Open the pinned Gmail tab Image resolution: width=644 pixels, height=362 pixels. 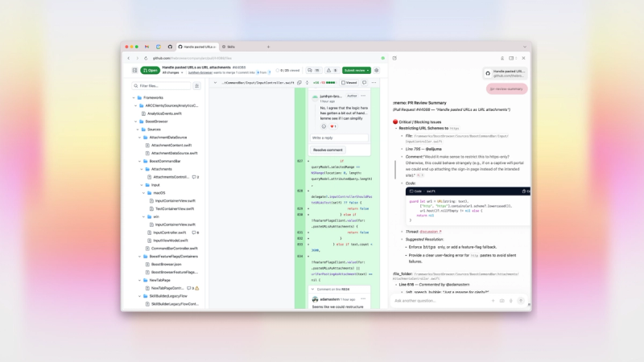point(147,47)
